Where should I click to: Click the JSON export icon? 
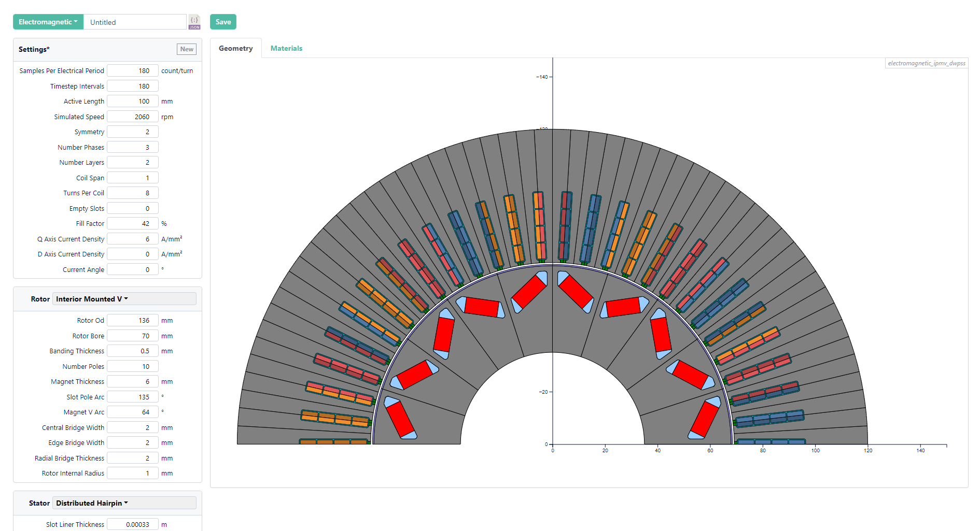click(194, 22)
